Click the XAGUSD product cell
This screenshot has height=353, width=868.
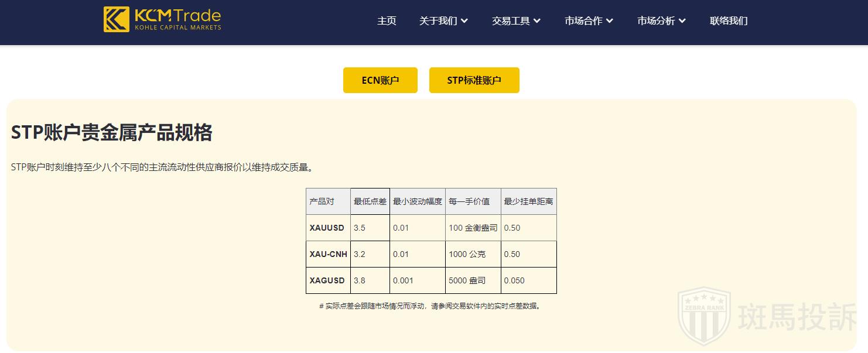(x=327, y=280)
